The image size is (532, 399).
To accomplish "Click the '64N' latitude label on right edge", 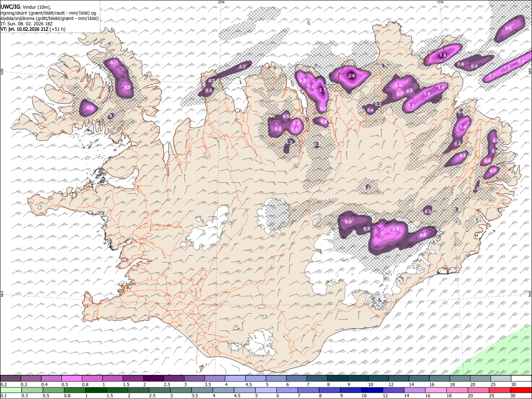I will click(530, 294).
